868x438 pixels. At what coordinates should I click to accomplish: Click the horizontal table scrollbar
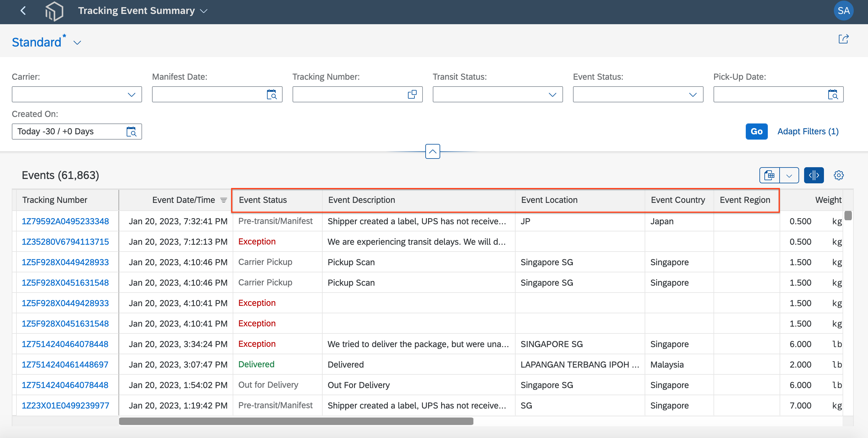pyautogui.click(x=296, y=421)
